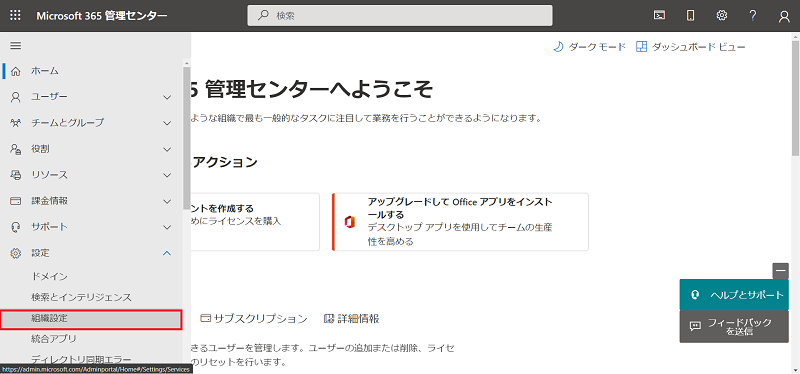Select 組織設定 in the sidebar

pos(91,319)
